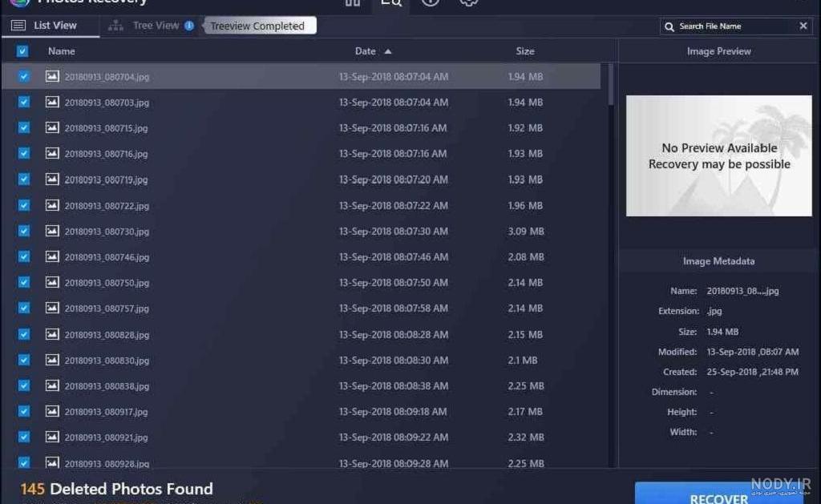The width and height of the screenshot is (821, 504).
Task: Click image icon of 20180913_080838.jpg
Action: pyautogui.click(x=52, y=385)
